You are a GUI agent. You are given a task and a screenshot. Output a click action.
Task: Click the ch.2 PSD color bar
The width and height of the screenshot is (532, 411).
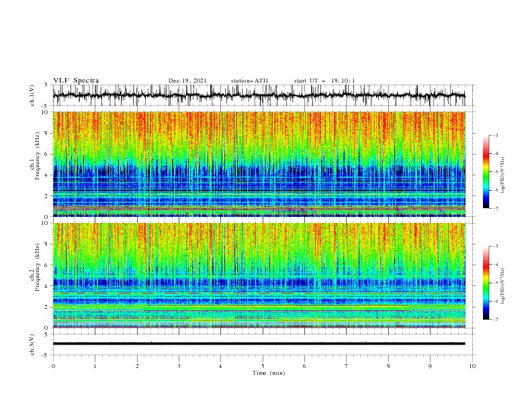(x=486, y=283)
